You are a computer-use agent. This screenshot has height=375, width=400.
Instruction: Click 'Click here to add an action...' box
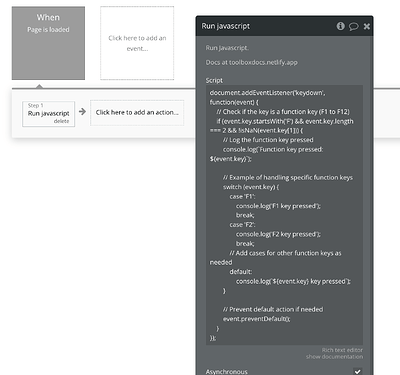click(137, 113)
